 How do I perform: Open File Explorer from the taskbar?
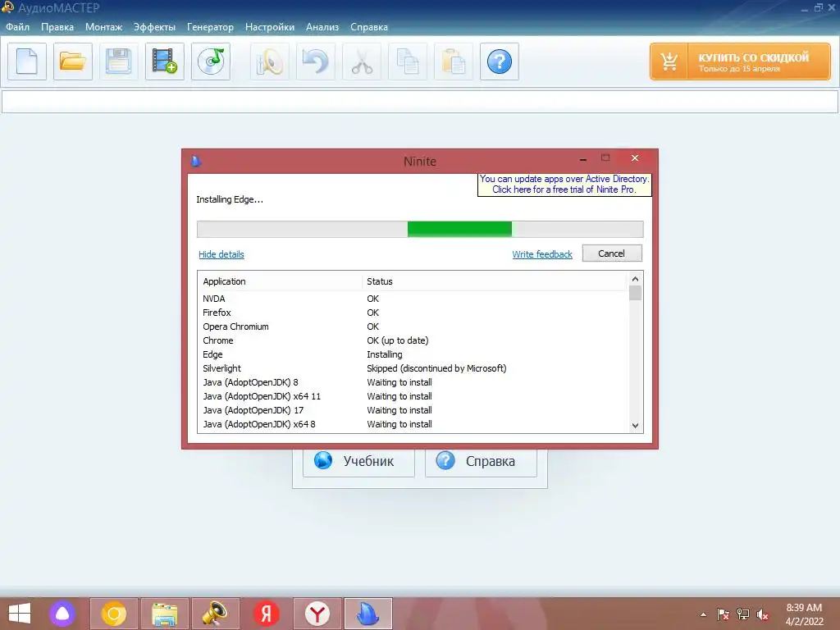click(164, 614)
